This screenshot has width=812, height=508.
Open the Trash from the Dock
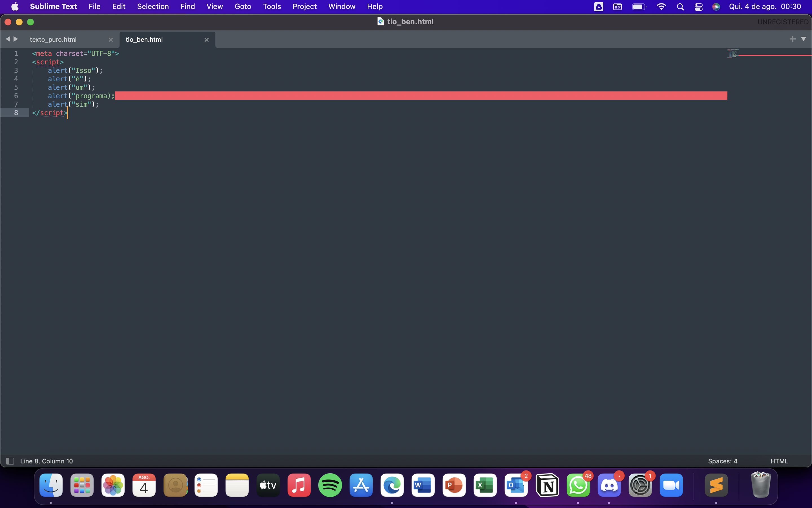tap(760, 485)
